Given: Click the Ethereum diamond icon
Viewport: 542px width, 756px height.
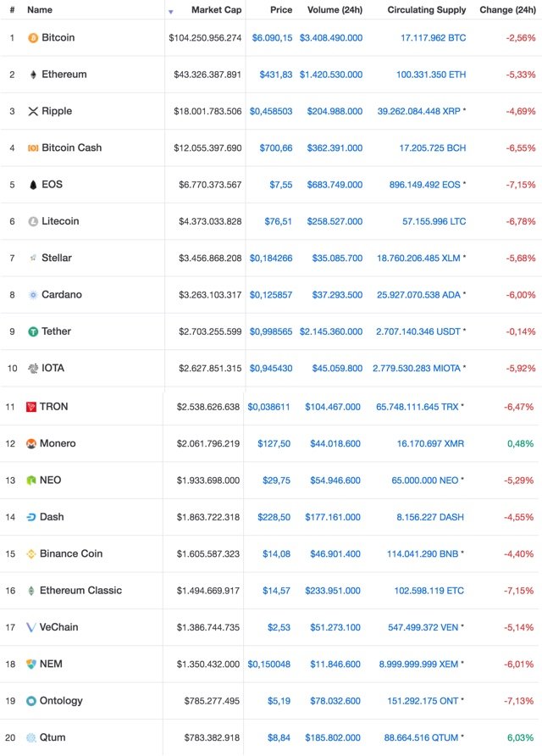Looking at the screenshot, I should tap(32, 75).
